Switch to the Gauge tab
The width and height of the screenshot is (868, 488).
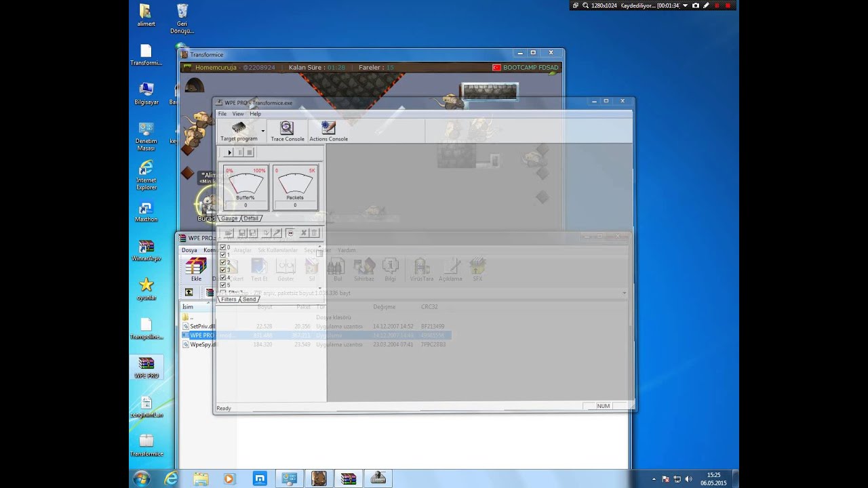click(x=229, y=218)
